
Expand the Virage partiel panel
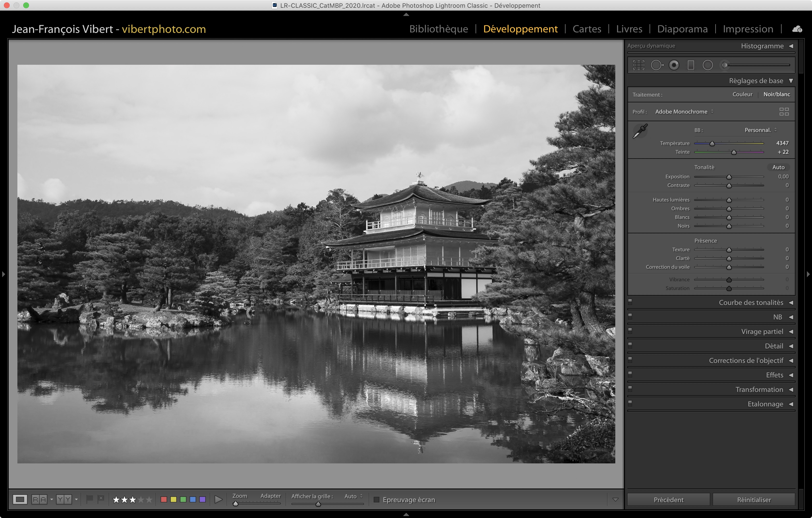761,331
